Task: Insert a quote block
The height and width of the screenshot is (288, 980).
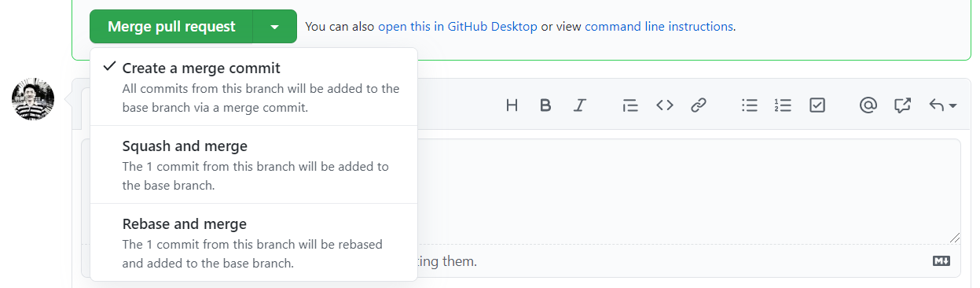Action: coord(629,105)
